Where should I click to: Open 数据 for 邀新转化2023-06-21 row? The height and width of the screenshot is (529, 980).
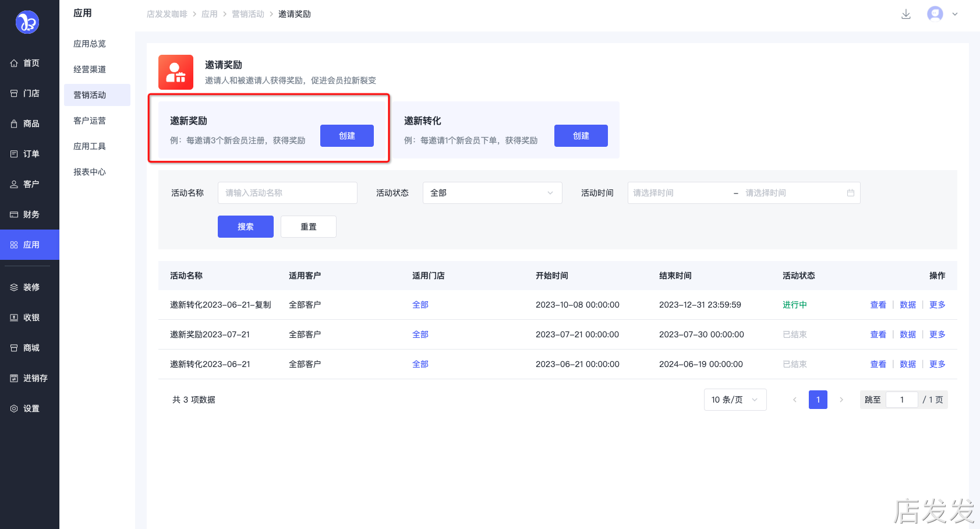pos(908,364)
